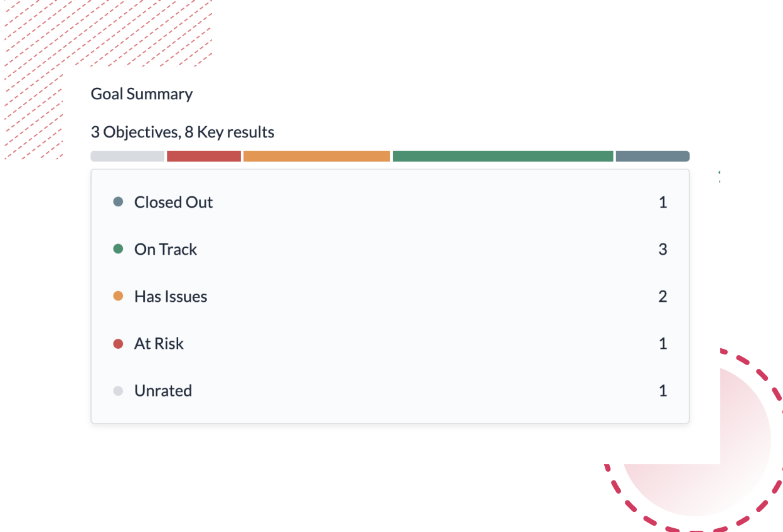Open the Closed Out label
This screenshot has width=783, height=532.
click(x=174, y=202)
